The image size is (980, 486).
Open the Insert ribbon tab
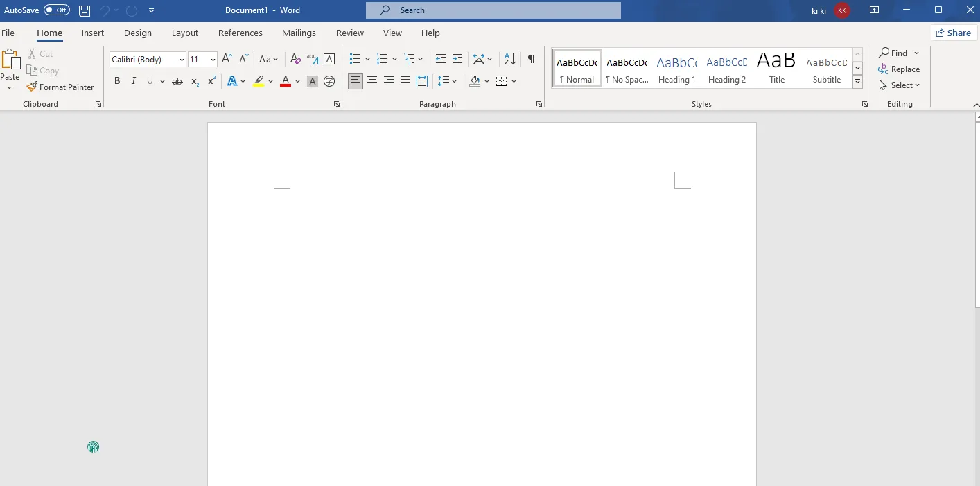pyautogui.click(x=93, y=33)
